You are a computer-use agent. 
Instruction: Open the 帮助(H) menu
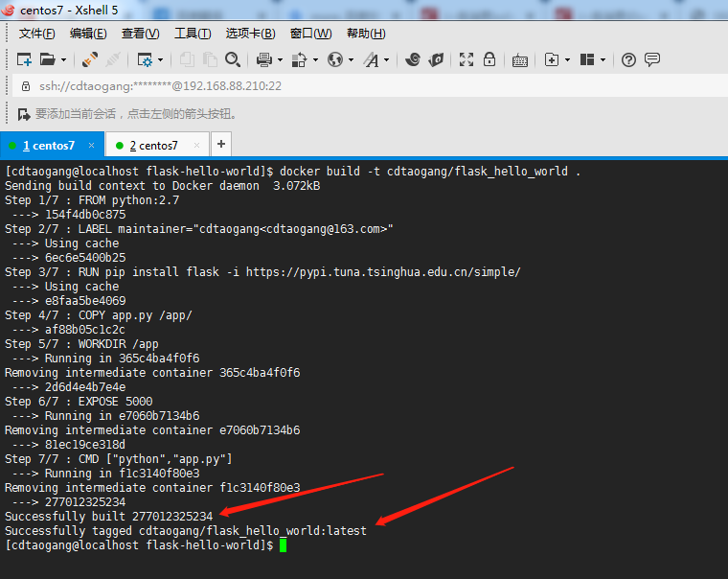(x=366, y=34)
